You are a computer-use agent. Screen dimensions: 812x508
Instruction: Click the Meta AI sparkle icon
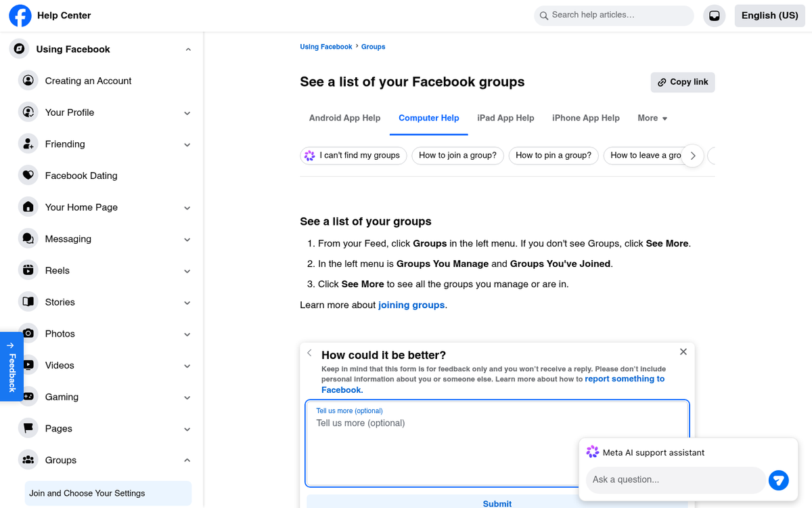coord(593,451)
